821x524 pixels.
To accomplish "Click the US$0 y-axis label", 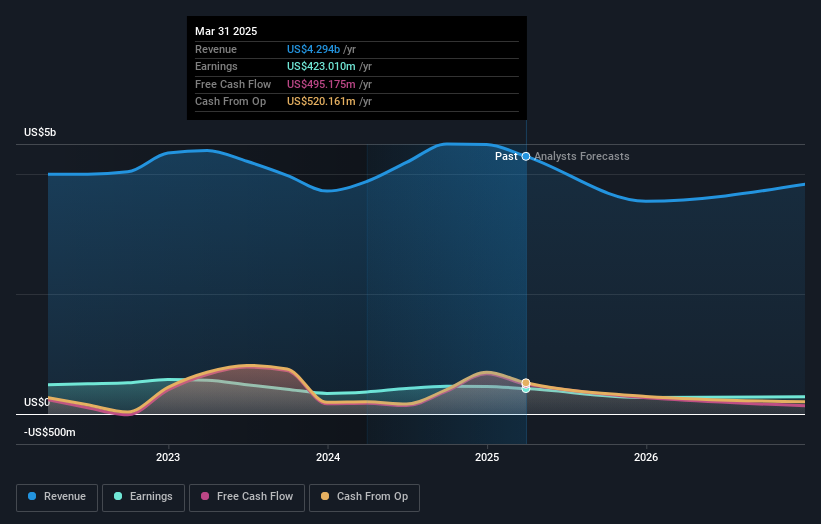I will [37, 403].
